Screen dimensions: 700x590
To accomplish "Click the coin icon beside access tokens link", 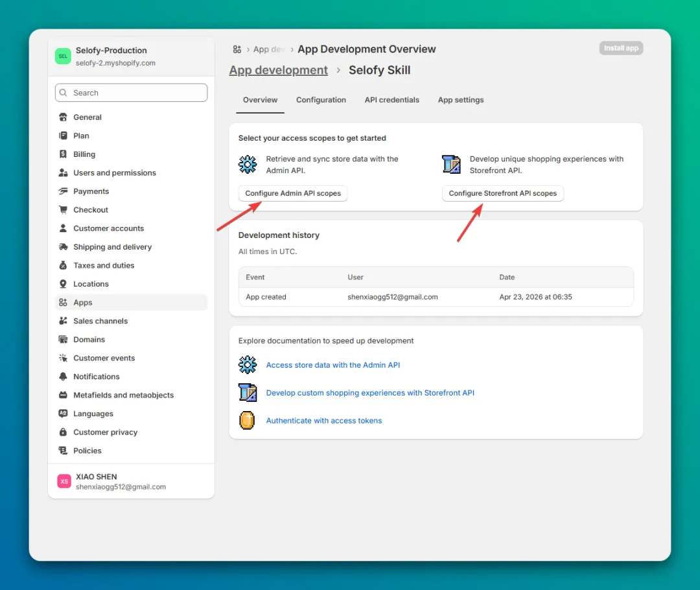I will (247, 420).
